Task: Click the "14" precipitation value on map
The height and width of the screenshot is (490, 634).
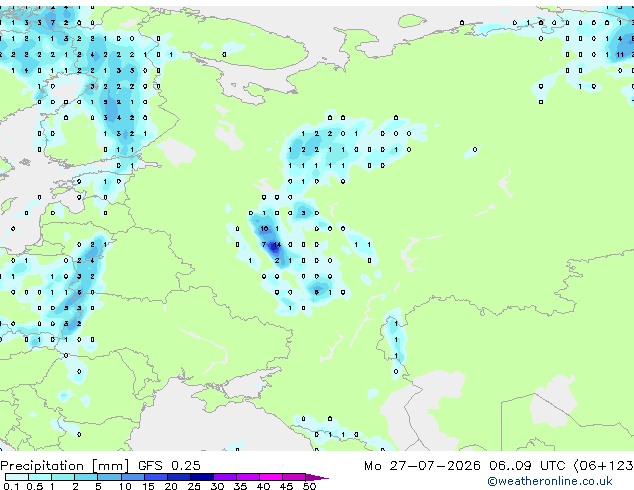Action: point(277,245)
